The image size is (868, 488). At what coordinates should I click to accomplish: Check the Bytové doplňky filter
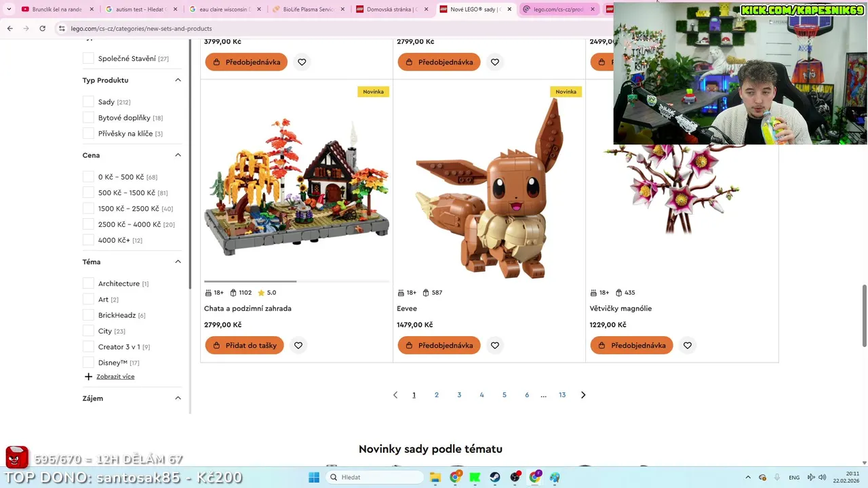[88, 118]
